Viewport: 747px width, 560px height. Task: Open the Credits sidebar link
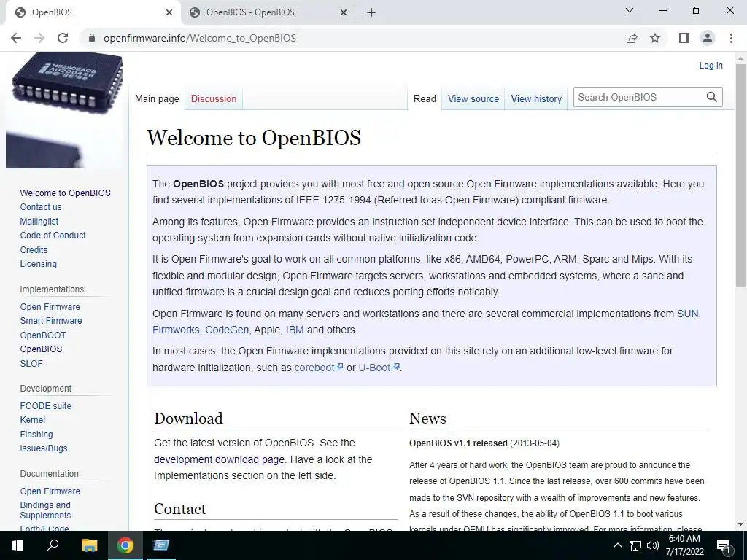click(34, 249)
